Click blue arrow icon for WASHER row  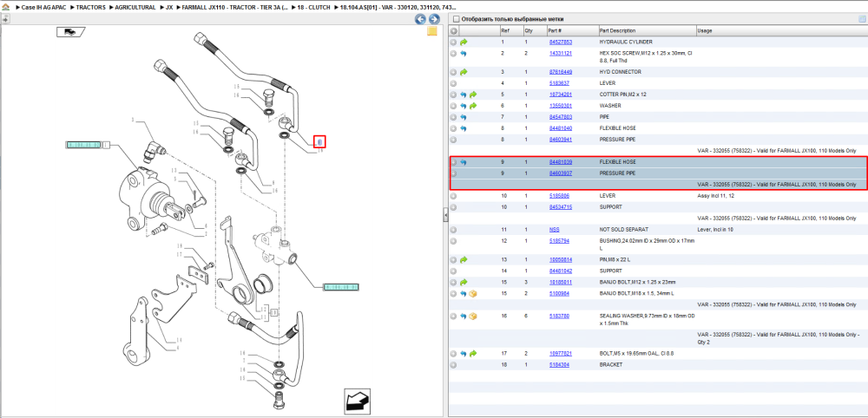tap(464, 106)
